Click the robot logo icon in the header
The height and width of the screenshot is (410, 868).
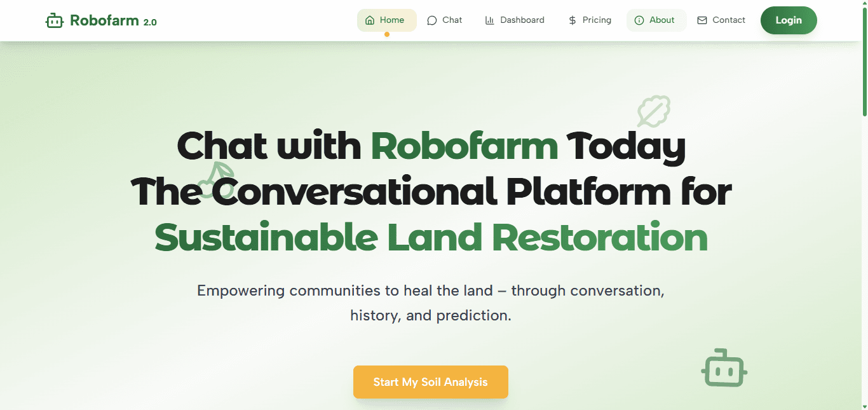[x=53, y=20]
